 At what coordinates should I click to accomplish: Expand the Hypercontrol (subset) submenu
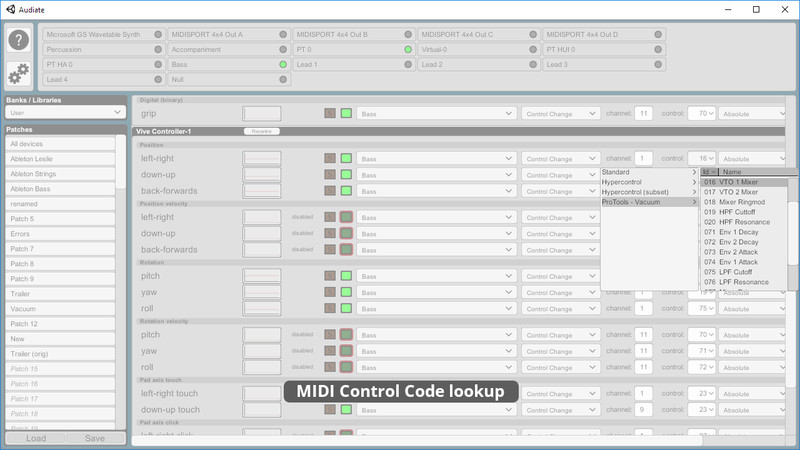pyautogui.click(x=649, y=192)
